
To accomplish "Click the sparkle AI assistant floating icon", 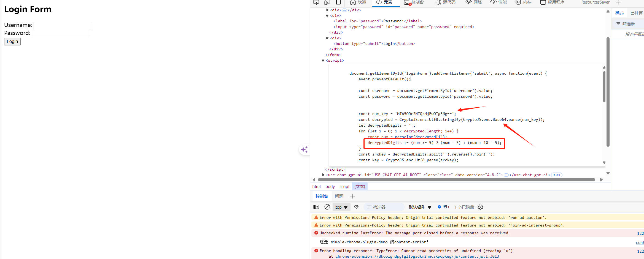I will [x=305, y=149].
